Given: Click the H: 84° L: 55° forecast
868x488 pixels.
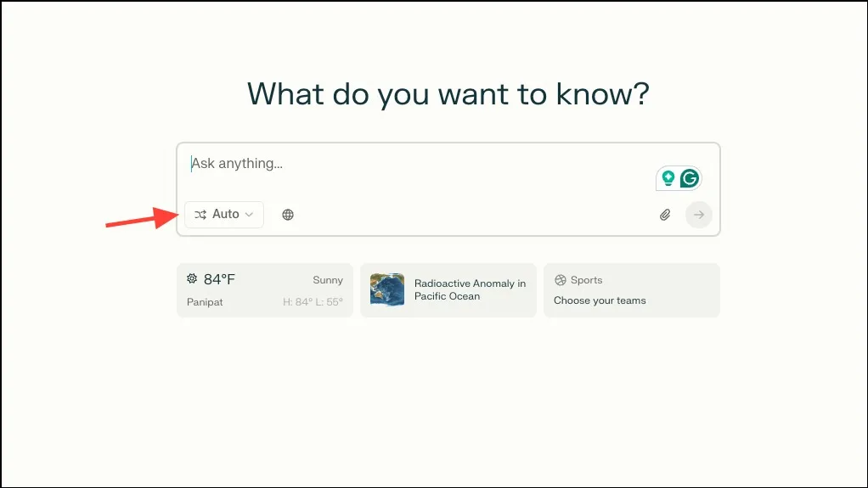Looking at the screenshot, I should (313, 302).
